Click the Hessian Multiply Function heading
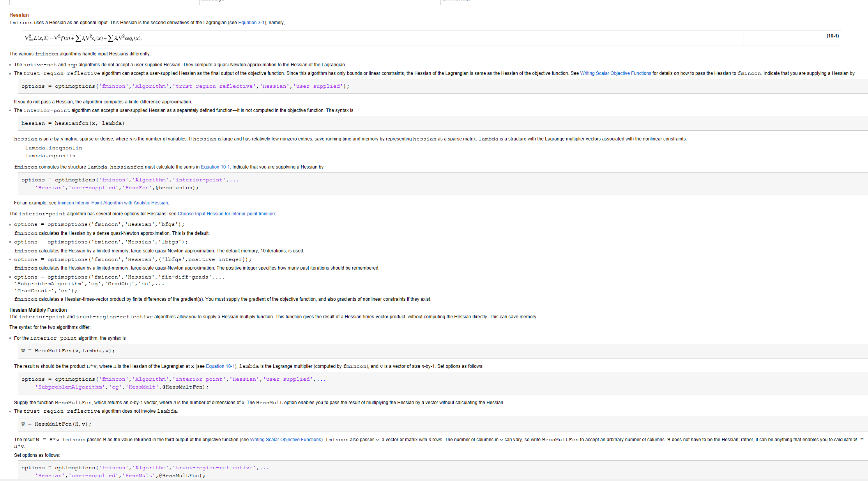Screen dimensions: 868x481 (x=38, y=310)
